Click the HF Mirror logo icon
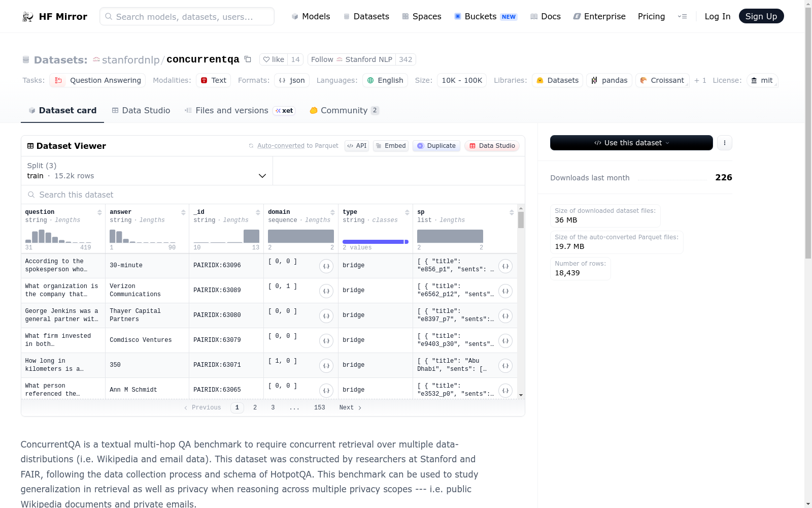This screenshot has height=508, width=812. [28, 17]
